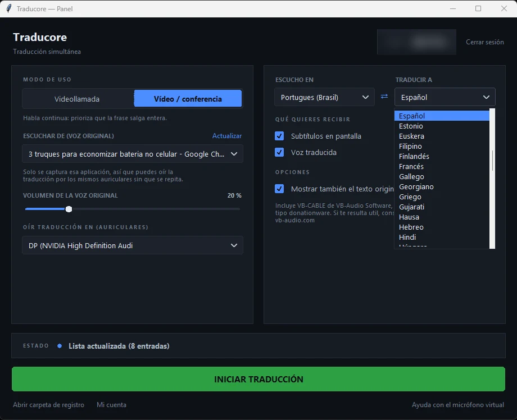Open the Escucho en language dropdown
Image resolution: width=517 pixels, height=420 pixels.
(x=324, y=97)
